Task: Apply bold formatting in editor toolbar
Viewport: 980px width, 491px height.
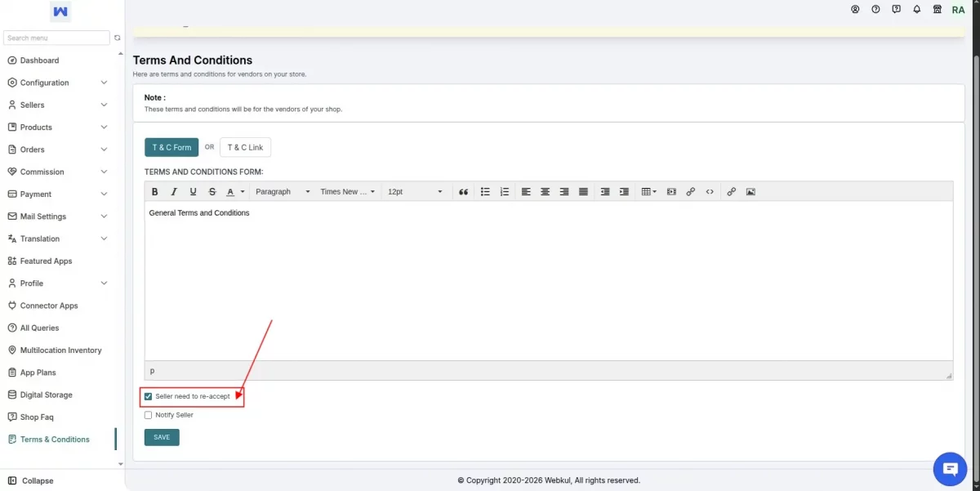Action: pyautogui.click(x=155, y=192)
